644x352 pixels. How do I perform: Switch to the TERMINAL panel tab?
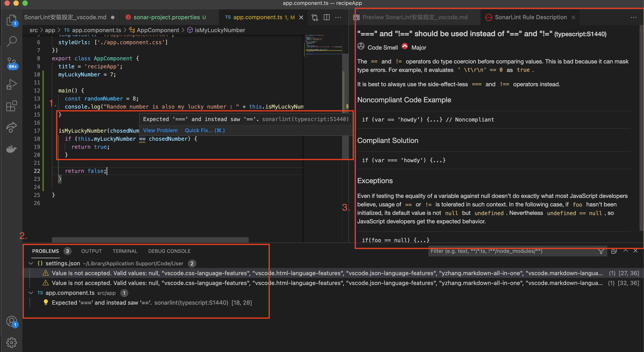(x=125, y=251)
